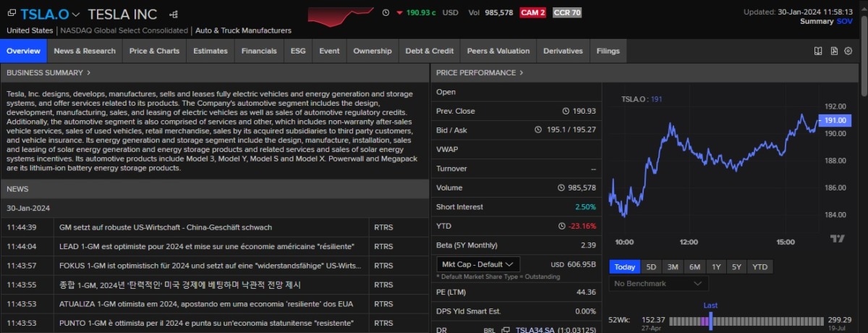The width and height of the screenshot is (868, 333).
Task: Open the company tree hierarchy icon
Action: click(173, 14)
